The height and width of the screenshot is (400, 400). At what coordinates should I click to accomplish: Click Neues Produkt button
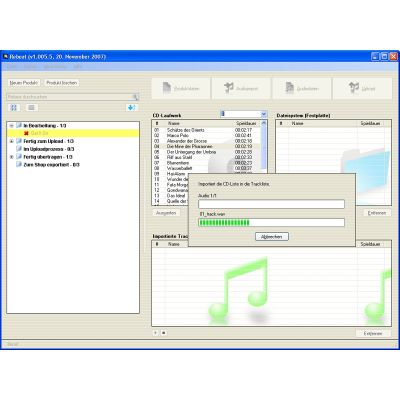tap(24, 83)
